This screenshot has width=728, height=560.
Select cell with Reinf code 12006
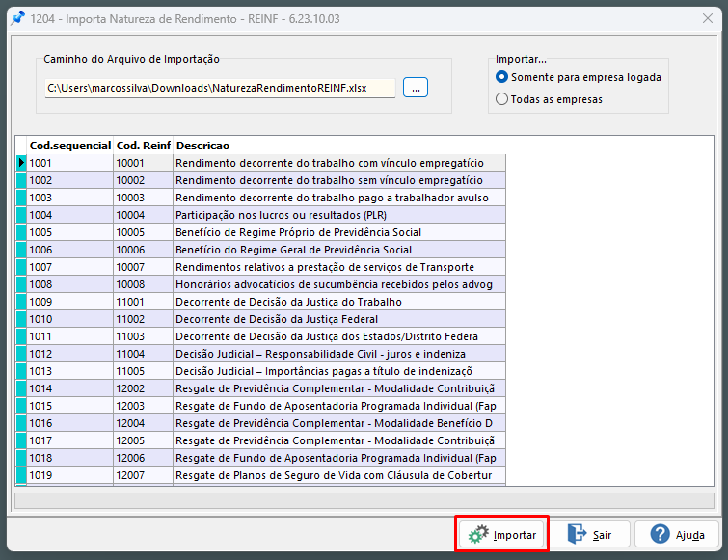(143, 458)
